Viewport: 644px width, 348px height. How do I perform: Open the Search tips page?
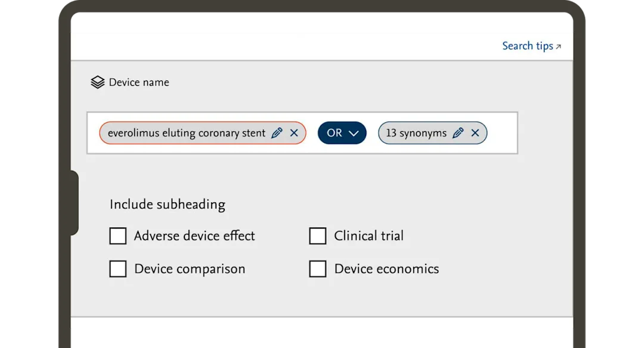[528, 45]
